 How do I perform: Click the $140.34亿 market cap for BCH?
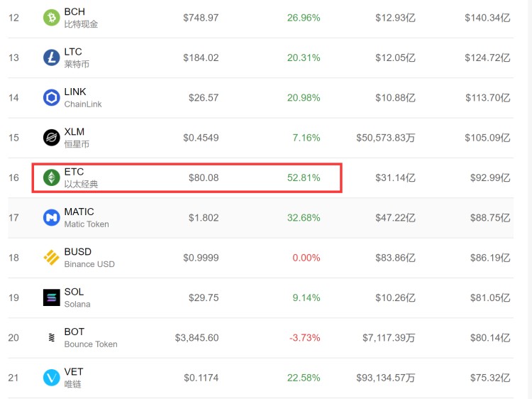pos(487,18)
